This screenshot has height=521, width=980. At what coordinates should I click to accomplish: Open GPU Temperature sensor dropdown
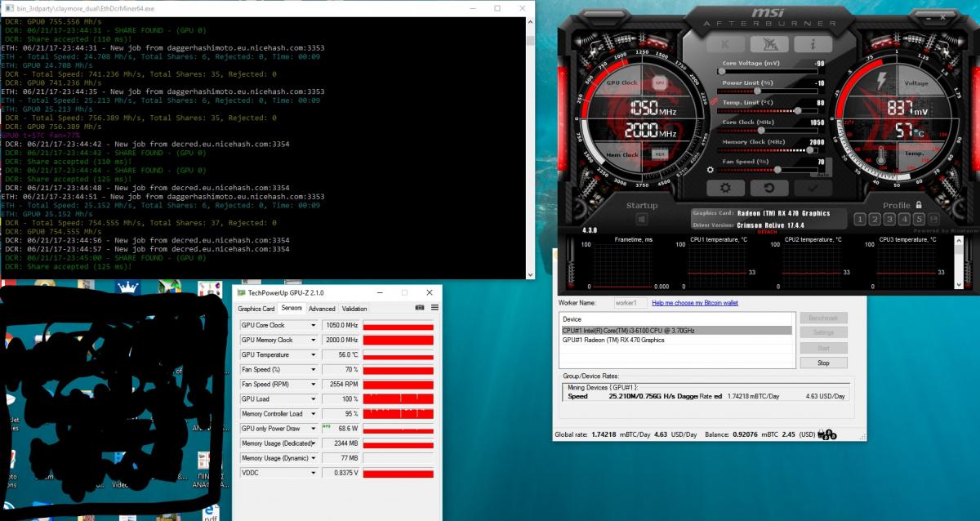(313, 354)
